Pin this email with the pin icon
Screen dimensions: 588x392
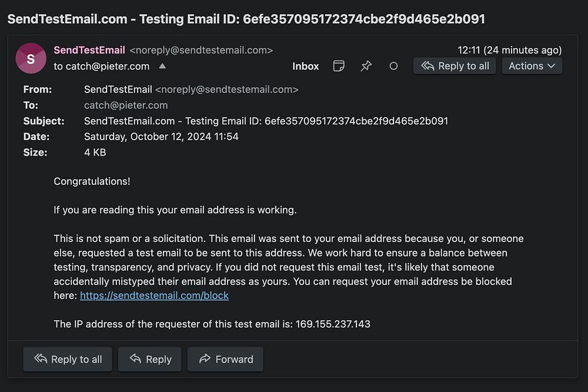(366, 66)
